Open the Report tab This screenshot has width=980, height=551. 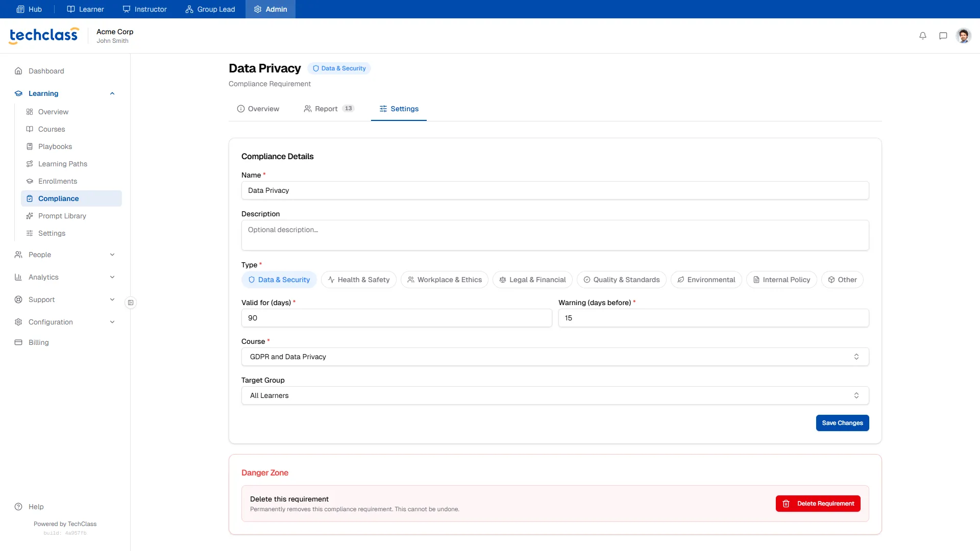329,109
